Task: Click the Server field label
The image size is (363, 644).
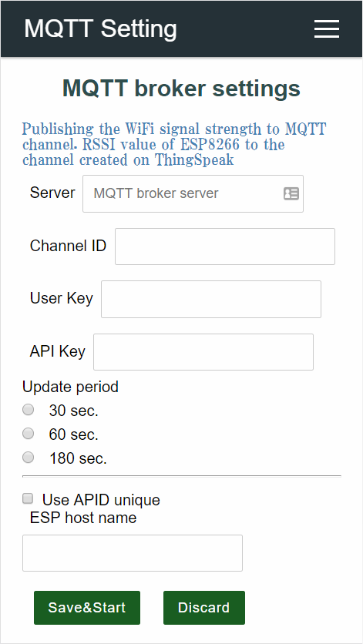Action: [52, 193]
